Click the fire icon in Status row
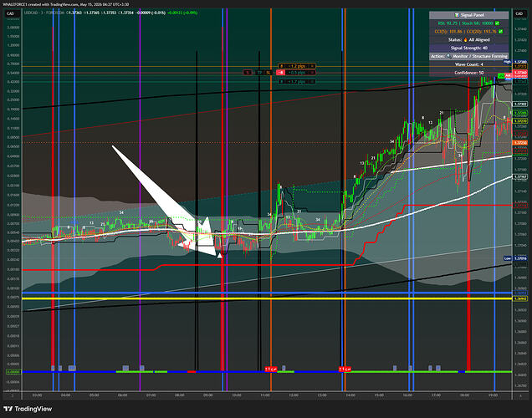This screenshot has height=418, width=532. coord(465,39)
